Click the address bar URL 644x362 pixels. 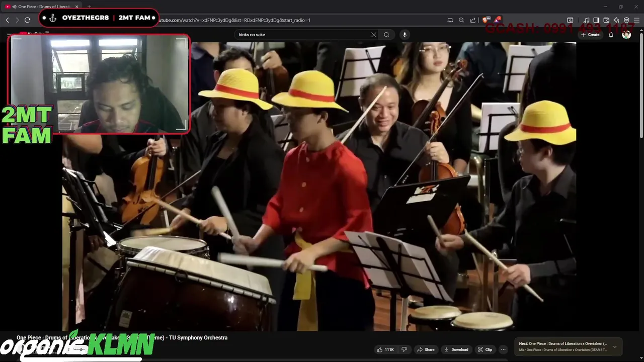tap(234, 20)
